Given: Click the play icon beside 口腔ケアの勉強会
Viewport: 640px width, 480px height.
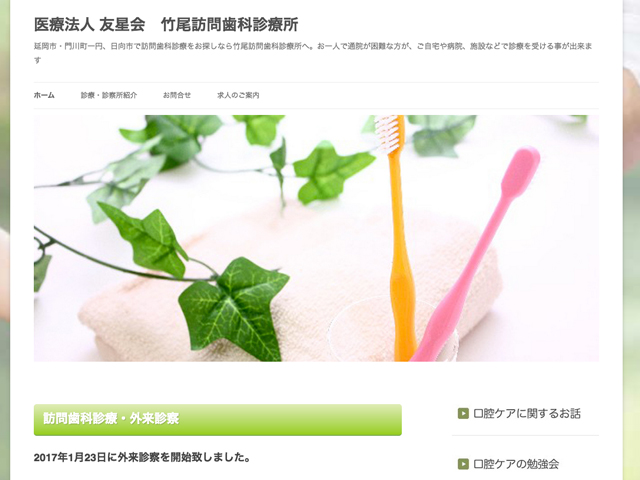Looking at the screenshot, I should pos(463,464).
